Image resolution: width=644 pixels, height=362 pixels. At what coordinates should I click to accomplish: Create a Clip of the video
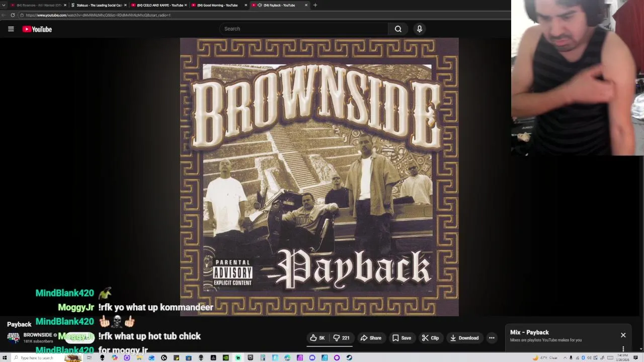pyautogui.click(x=431, y=338)
